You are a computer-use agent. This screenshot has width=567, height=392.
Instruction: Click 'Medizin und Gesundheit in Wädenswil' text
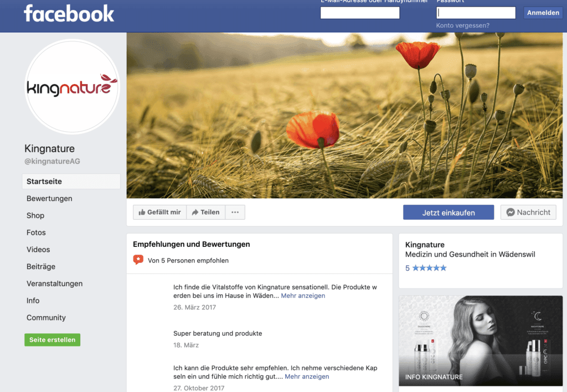pyautogui.click(x=470, y=254)
